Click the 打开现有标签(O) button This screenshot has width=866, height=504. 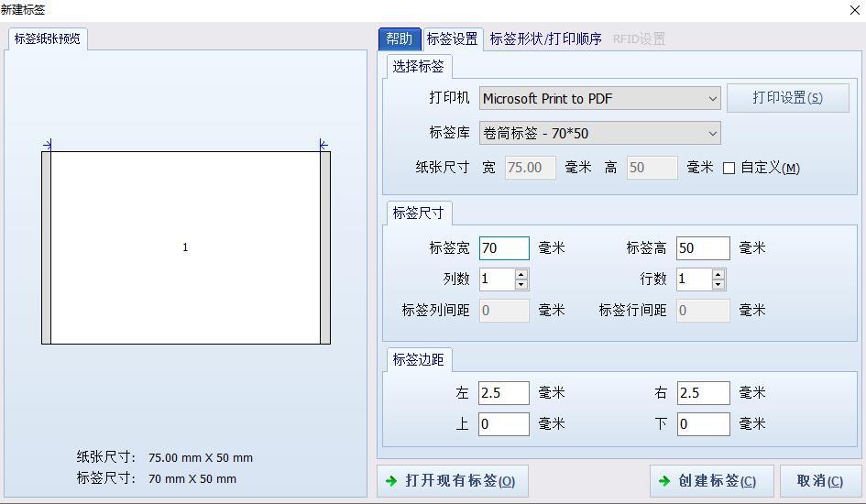coord(453,481)
